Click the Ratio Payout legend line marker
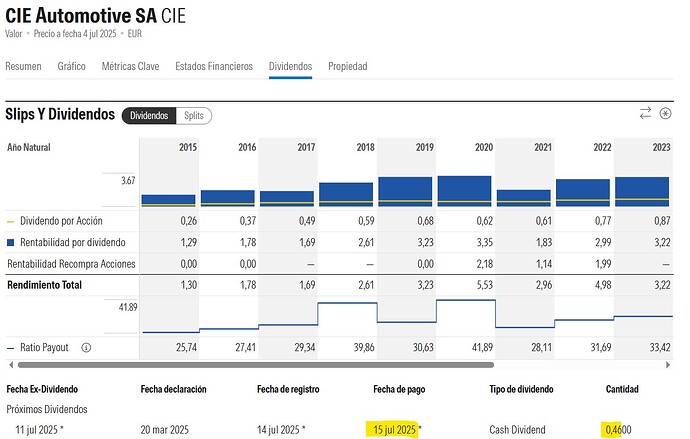This screenshot has height=439, width=690. click(11, 348)
